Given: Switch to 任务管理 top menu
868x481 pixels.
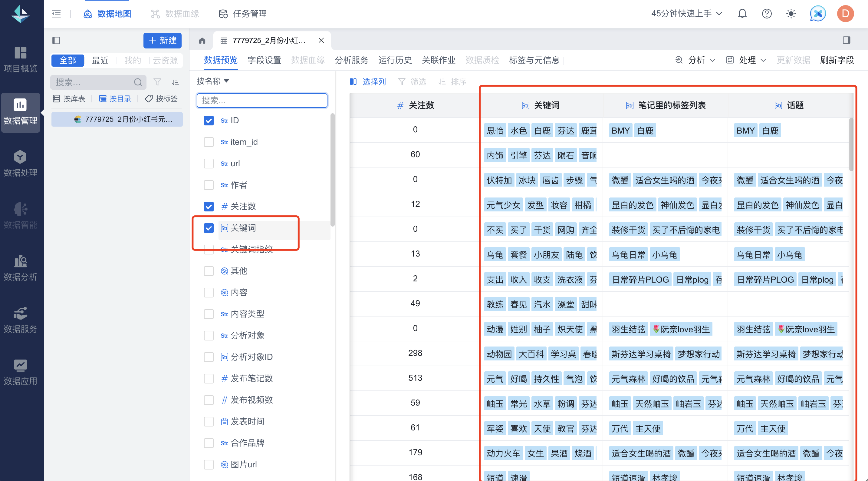Looking at the screenshot, I should [243, 14].
